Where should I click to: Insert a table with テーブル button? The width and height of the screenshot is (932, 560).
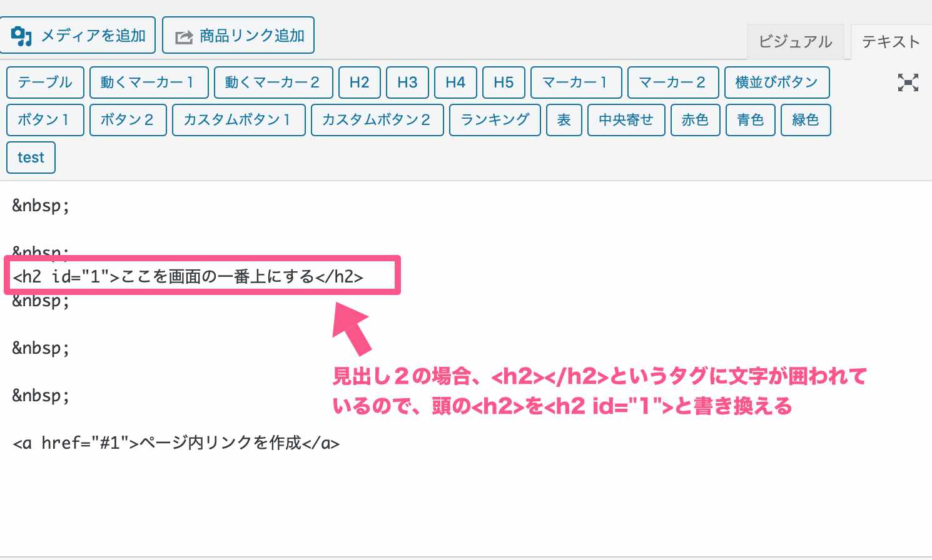45,82
